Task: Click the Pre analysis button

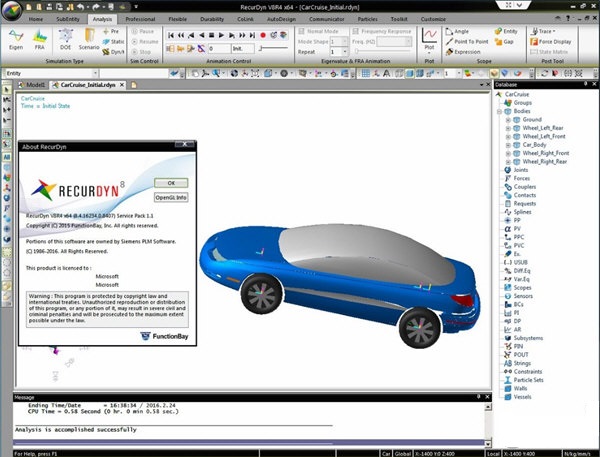Action: 111,31
